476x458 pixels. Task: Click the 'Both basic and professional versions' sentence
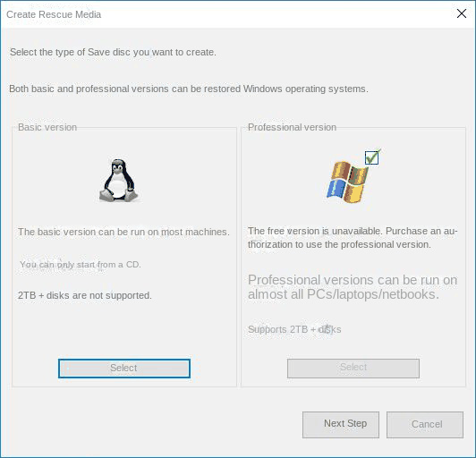189,89
